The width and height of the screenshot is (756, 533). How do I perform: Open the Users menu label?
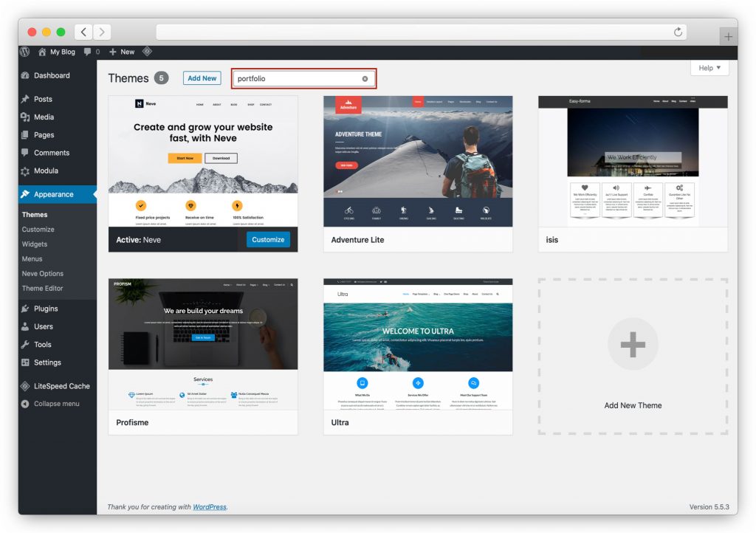point(44,326)
